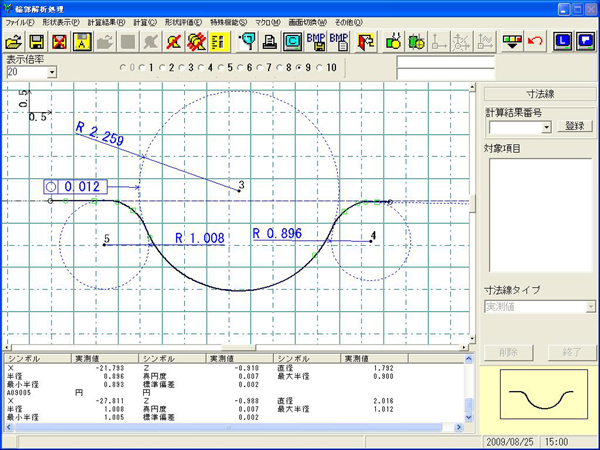Click the floppy icon labeled A
Screen dimensions: 600x450
pos(82,41)
